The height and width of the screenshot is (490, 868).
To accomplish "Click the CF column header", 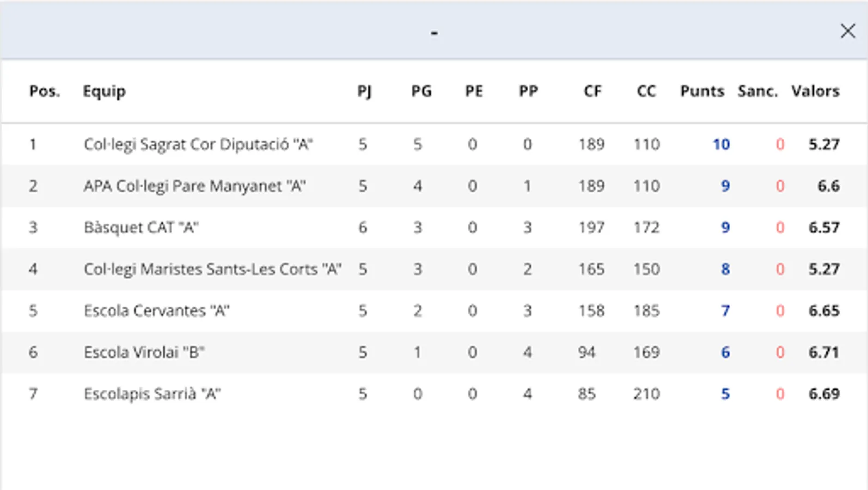I will 592,91.
